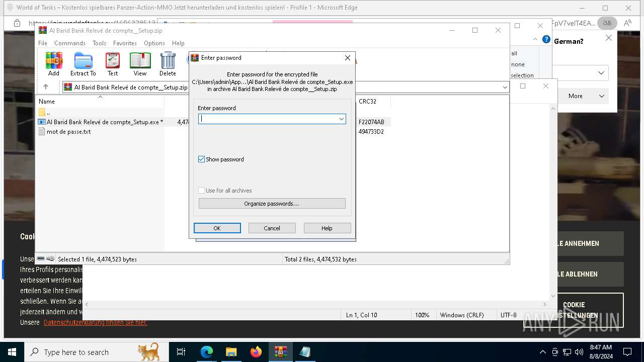Click the Type here to search box

[x=97, y=352]
